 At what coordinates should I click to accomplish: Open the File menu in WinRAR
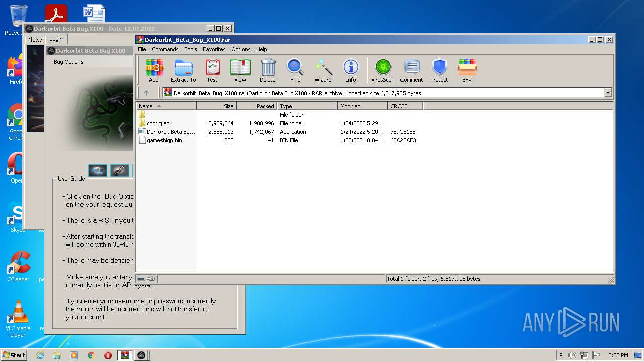point(142,49)
